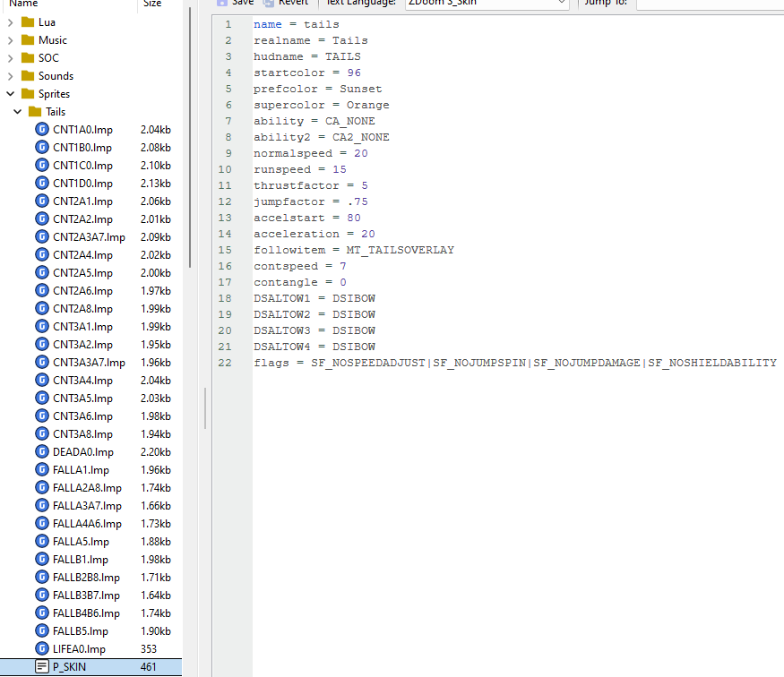
Task: Expand the SOC folder arrow
Action: click(x=10, y=58)
